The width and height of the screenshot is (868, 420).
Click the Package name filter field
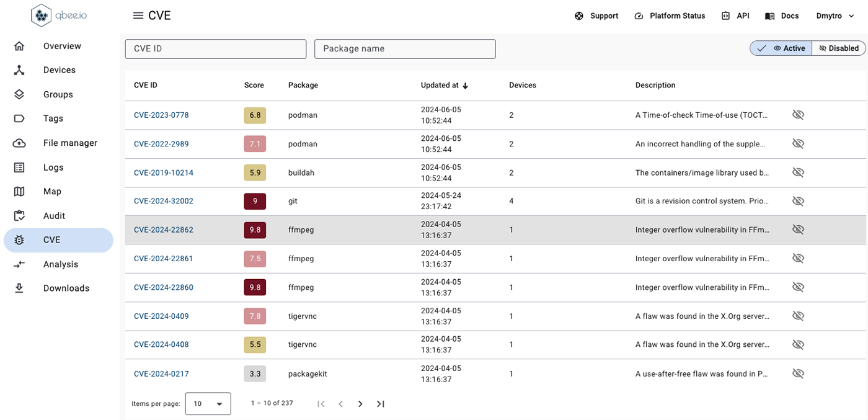click(405, 49)
